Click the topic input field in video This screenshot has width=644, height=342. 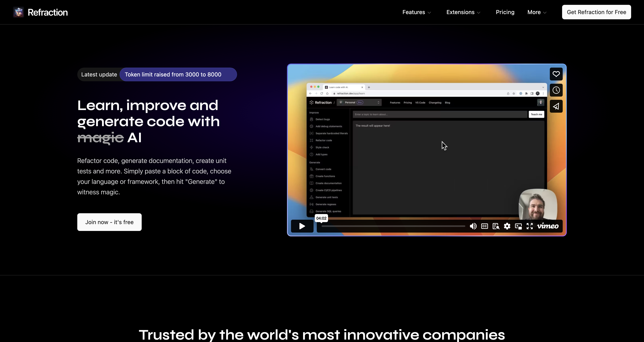coord(440,114)
